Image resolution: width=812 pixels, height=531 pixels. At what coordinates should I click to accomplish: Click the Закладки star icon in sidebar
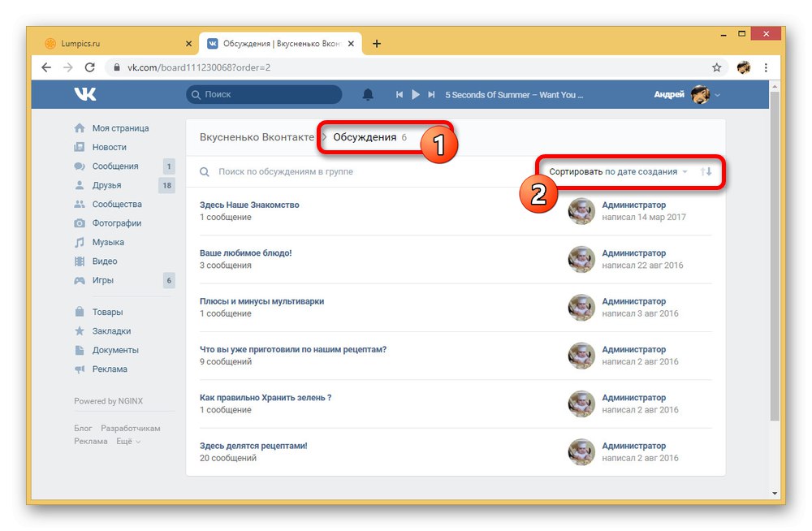click(80, 331)
